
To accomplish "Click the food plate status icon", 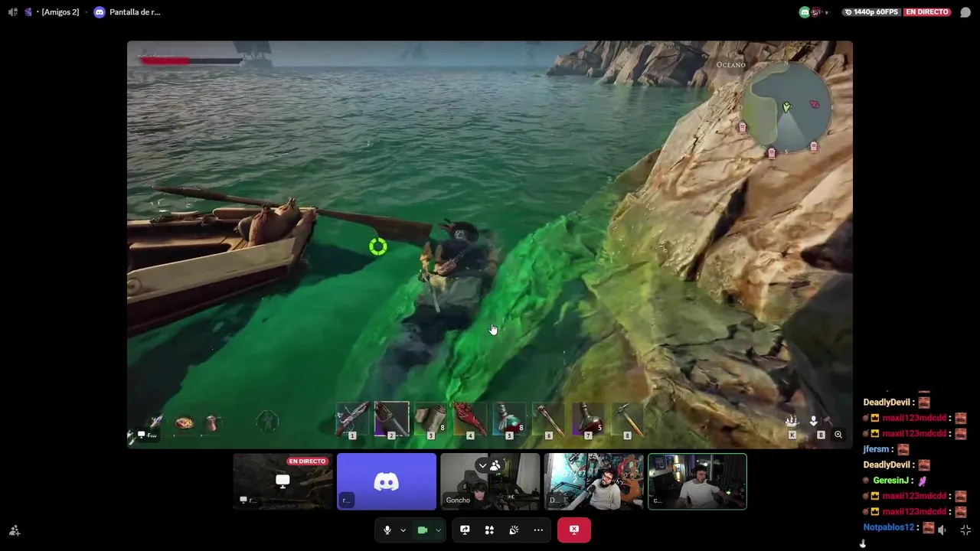I will point(185,422).
